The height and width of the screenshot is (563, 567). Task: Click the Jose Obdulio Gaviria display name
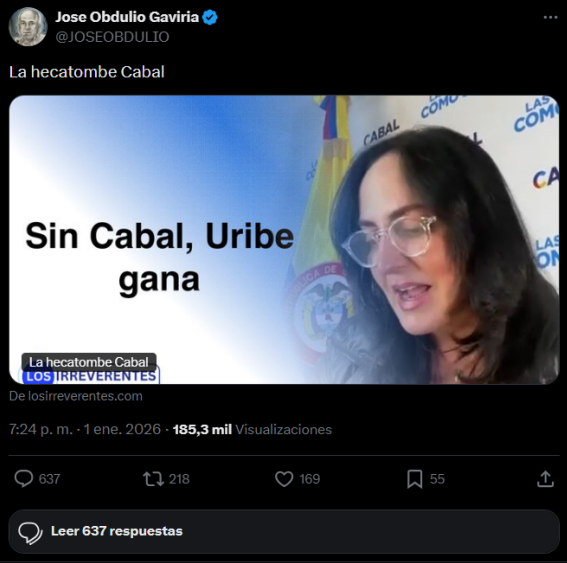click(x=127, y=17)
